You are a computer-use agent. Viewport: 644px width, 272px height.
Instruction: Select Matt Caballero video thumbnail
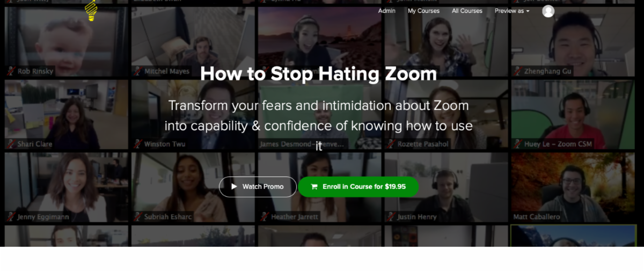pyautogui.click(x=574, y=187)
